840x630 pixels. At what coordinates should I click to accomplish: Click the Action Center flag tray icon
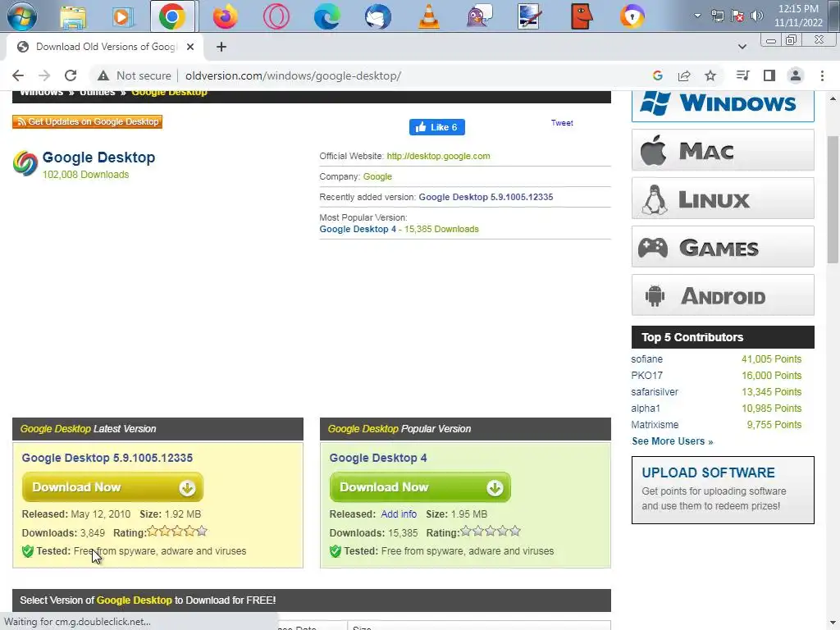(x=737, y=16)
